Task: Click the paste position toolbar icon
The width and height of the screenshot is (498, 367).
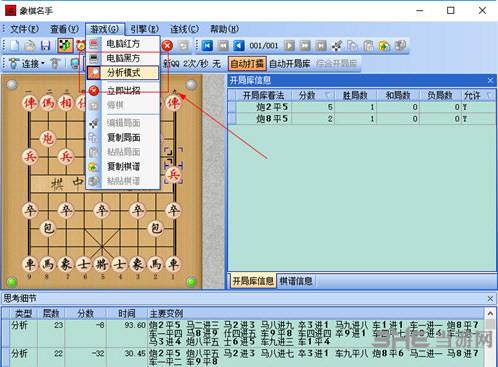Action: (368, 45)
